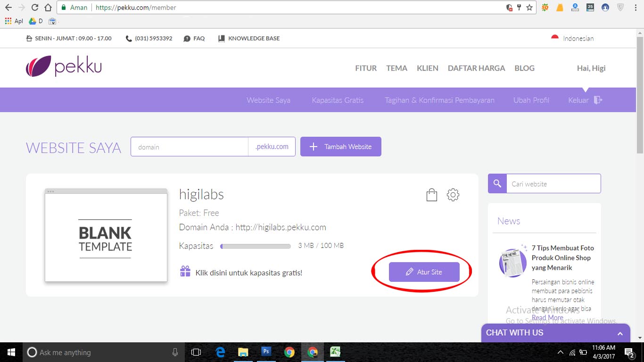Image resolution: width=644 pixels, height=362 pixels.
Task: Click the Read More news link
Action: pyautogui.click(x=547, y=318)
